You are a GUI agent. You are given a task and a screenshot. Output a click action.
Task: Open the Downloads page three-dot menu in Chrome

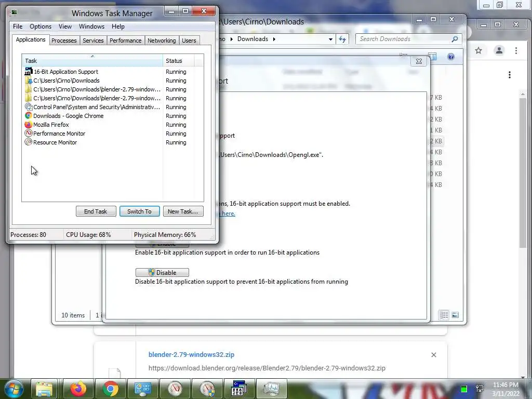(510, 75)
